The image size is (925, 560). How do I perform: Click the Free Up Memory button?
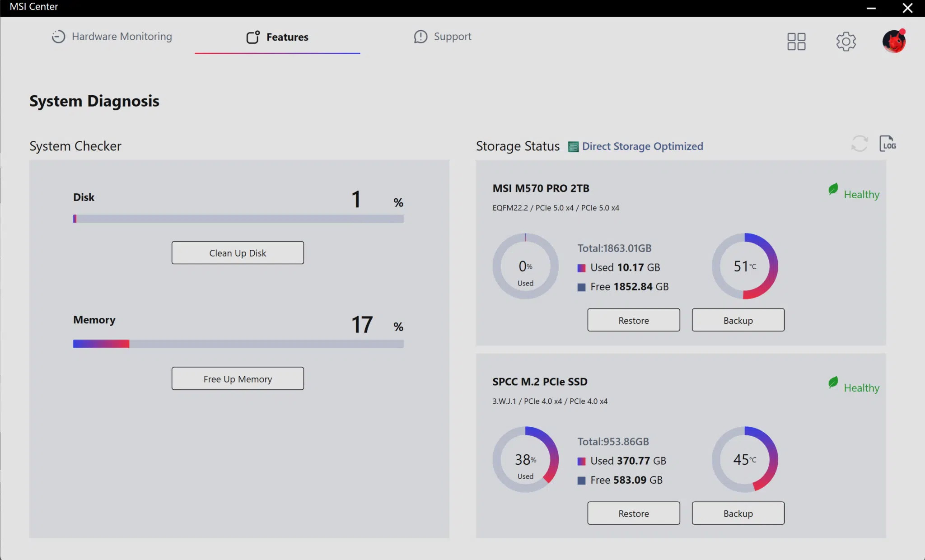(x=238, y=378)
